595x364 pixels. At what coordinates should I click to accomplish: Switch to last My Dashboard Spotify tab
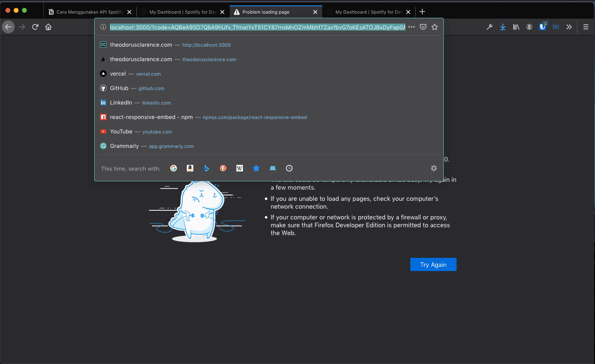point(369,12)
